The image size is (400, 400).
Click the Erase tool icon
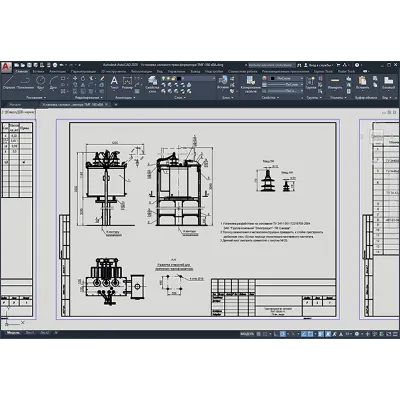click(102, 78)
